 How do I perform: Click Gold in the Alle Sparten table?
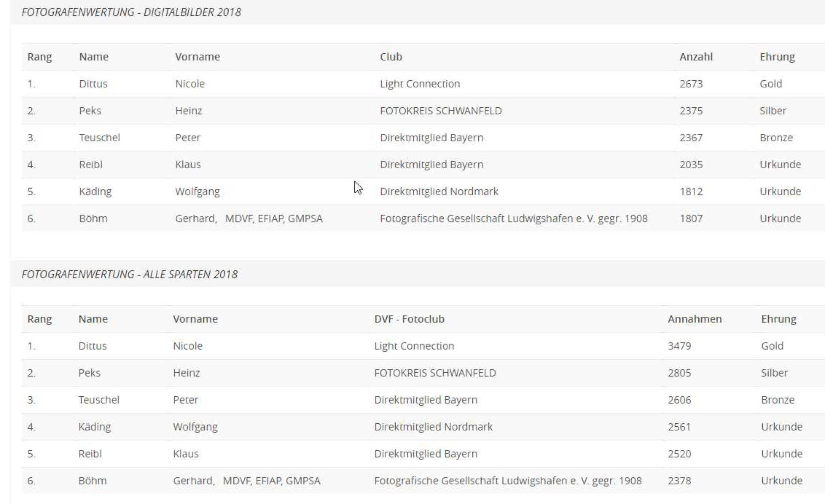pyautogui.click(x=772, y=346)
